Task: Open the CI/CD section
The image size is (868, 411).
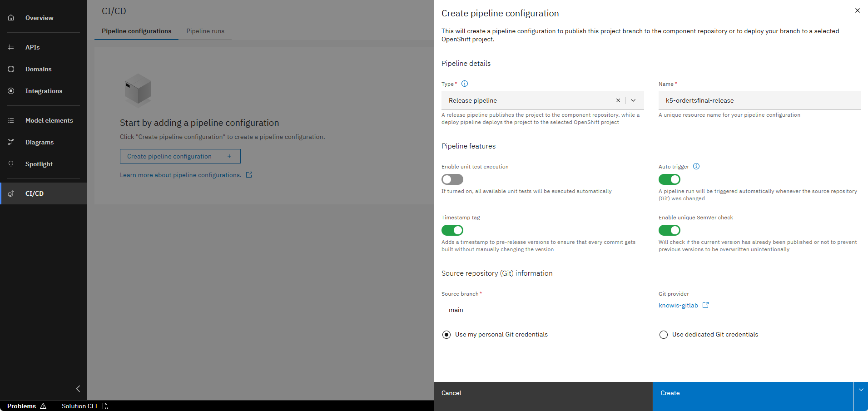Action: (x=35, y=193)
